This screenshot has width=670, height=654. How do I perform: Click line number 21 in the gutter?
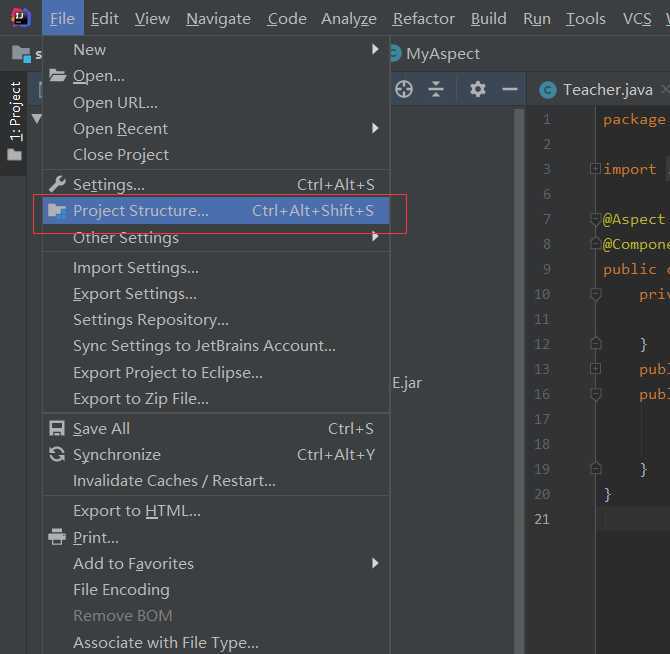[541, 519]
